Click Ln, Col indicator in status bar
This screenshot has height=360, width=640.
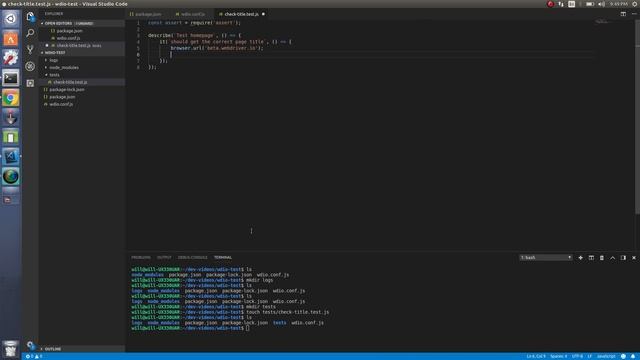pyautogui.click(x=536, y=356)
